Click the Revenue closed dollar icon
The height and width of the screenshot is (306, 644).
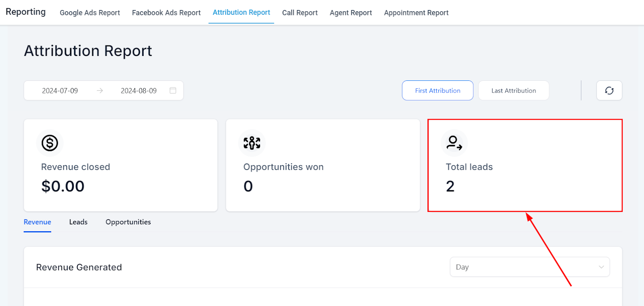click(50, 143)
